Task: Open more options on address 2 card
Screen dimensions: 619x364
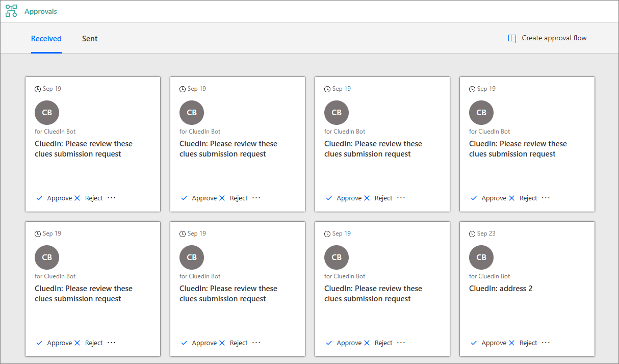Action: point(546,343)
